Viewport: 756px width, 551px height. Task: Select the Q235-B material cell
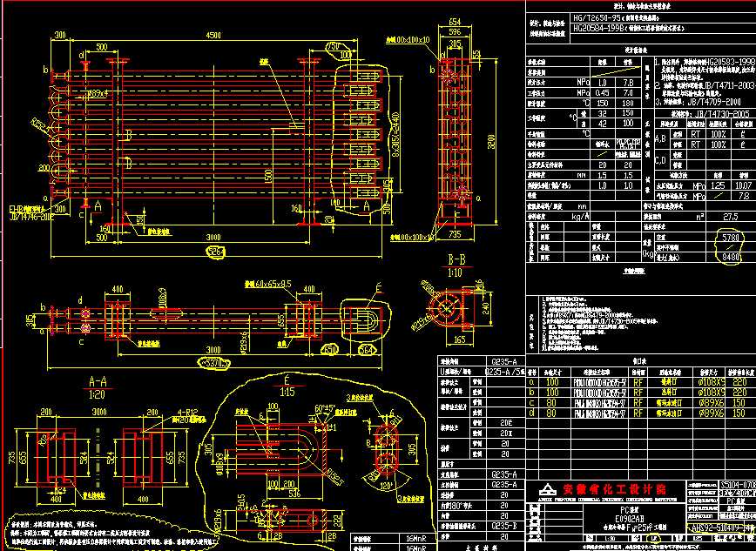(x=503, y=526)
